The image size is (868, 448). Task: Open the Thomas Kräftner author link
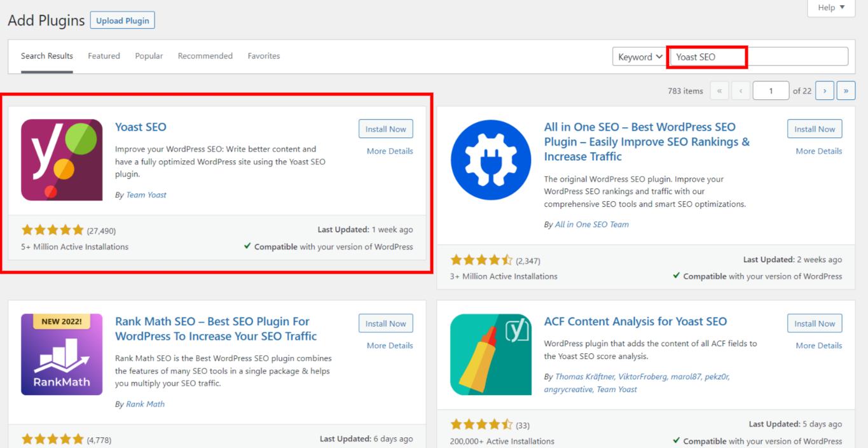(x=584, y=377)
